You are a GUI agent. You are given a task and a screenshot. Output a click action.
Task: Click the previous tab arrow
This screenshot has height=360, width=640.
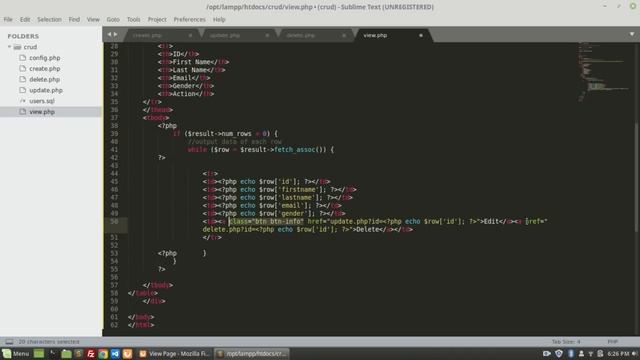tap(109, 35)
